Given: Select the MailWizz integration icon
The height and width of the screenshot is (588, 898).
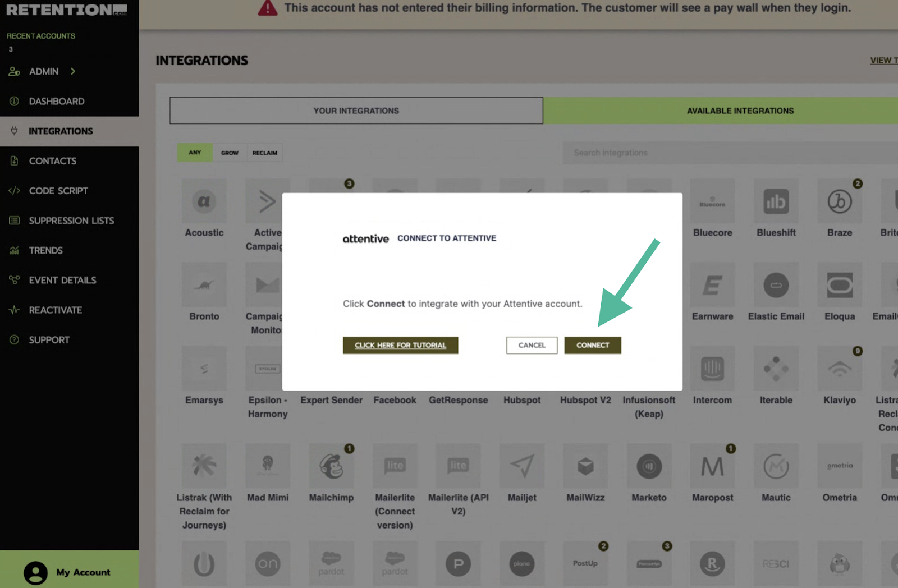Looking at the screenshot, I should coord(585,466).
